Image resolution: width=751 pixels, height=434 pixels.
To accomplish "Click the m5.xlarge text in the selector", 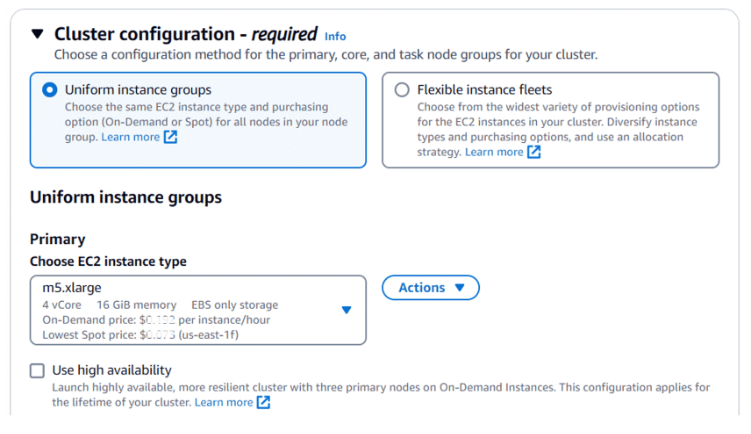I will click(x=72, y=288).
